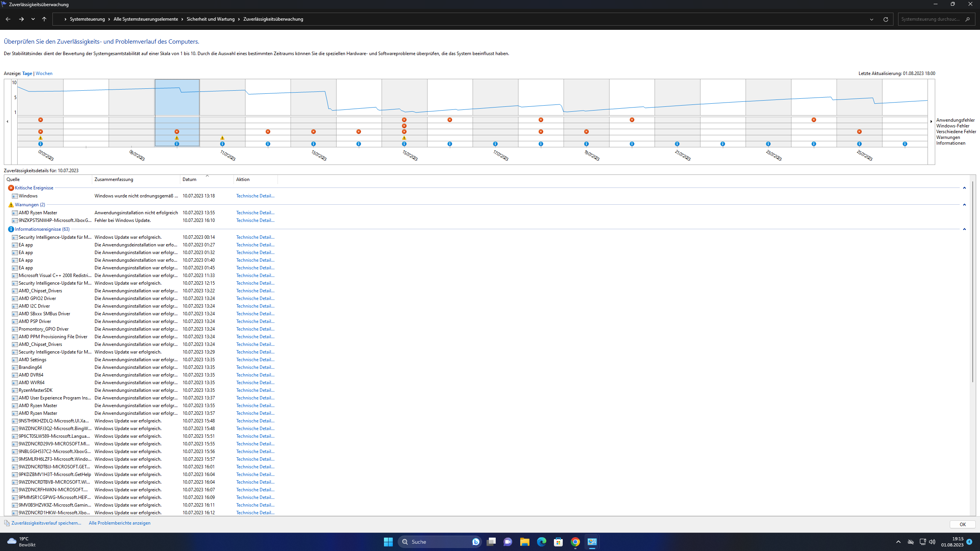The width and height of the screenshot is (980, 551).
Task: Open Google Chrome from taskbar
Action: (x=575, y=542)
